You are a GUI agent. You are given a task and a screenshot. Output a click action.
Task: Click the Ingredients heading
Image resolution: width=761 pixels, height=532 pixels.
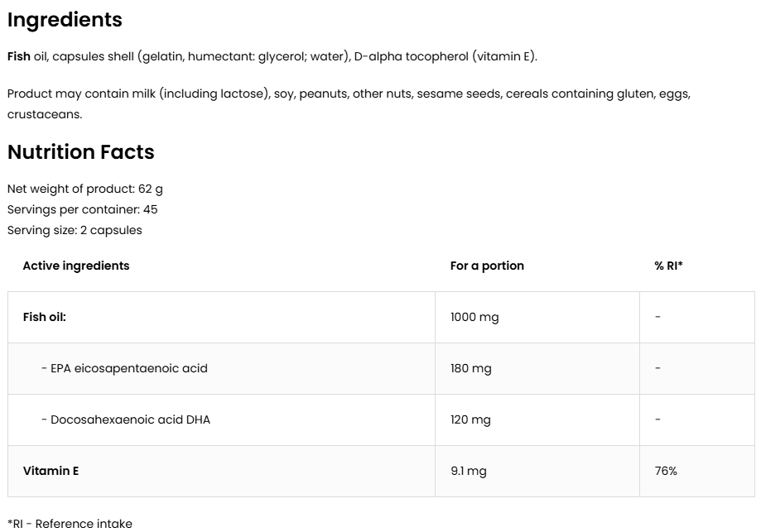(x=65, y=20)
